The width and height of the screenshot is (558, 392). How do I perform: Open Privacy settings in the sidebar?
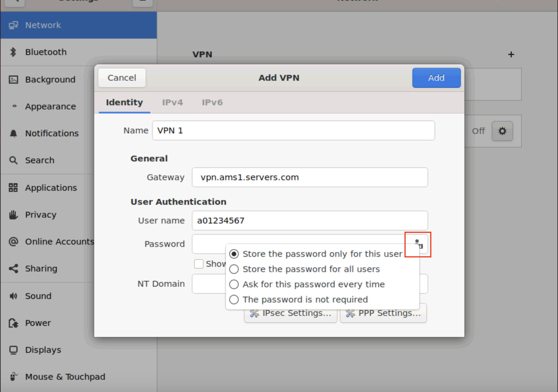click(47, 214)
